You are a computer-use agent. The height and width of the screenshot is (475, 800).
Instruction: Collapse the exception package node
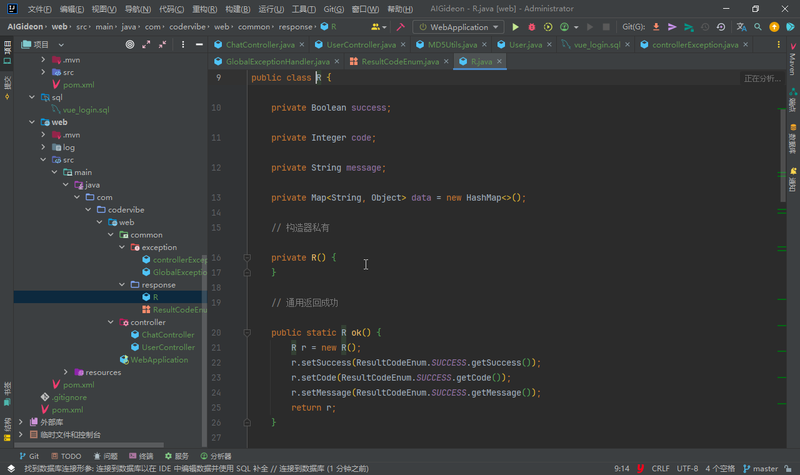(x=122, y=247)
